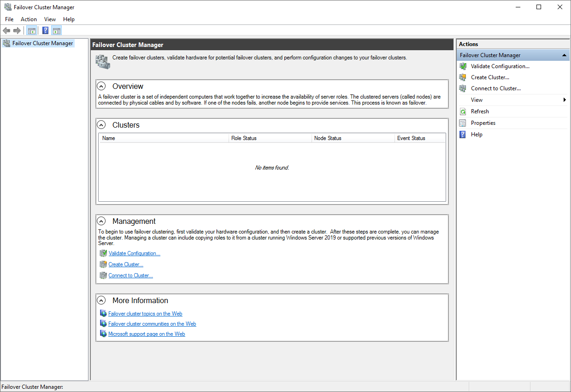
Task: Sort clusters by Name column header
Action: 164,138
